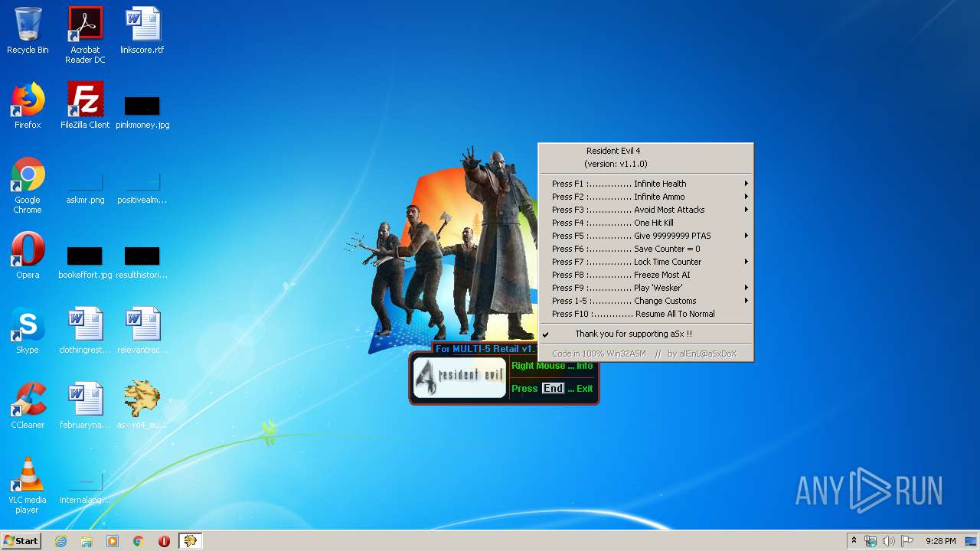980x551 pixels.
Task: Click 'Right Mouse ... Info' text in trainer
Action: (552, 366)
